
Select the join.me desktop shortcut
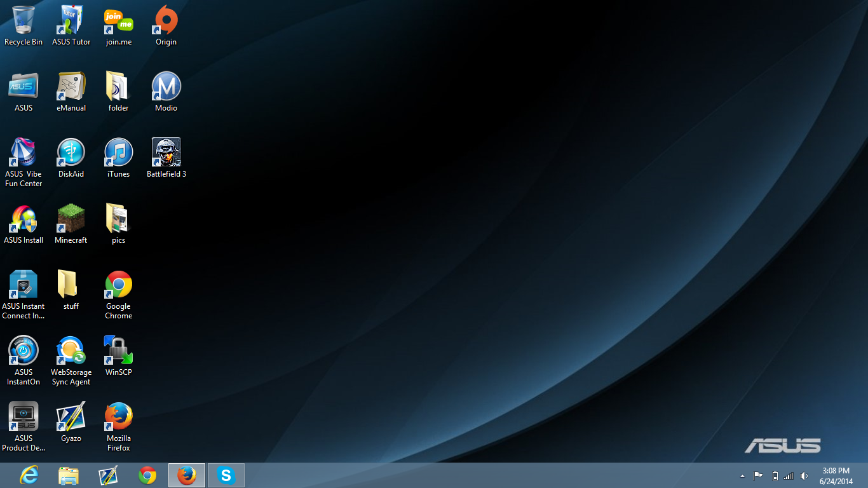[119, 25]
